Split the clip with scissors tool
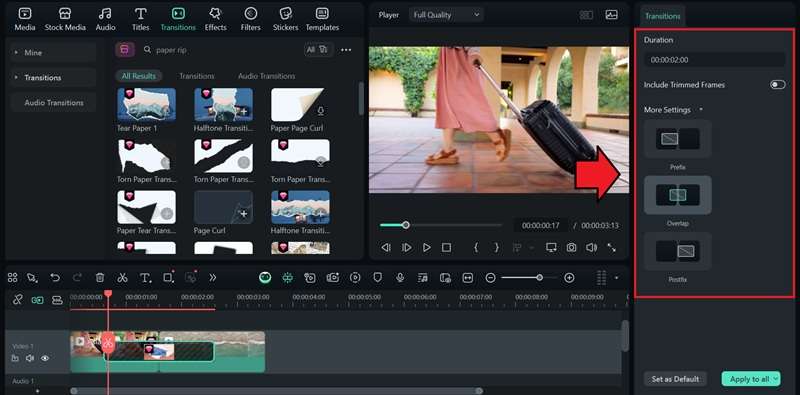The height and width of the screenshot is (395, 800). [x=122, y=278]
